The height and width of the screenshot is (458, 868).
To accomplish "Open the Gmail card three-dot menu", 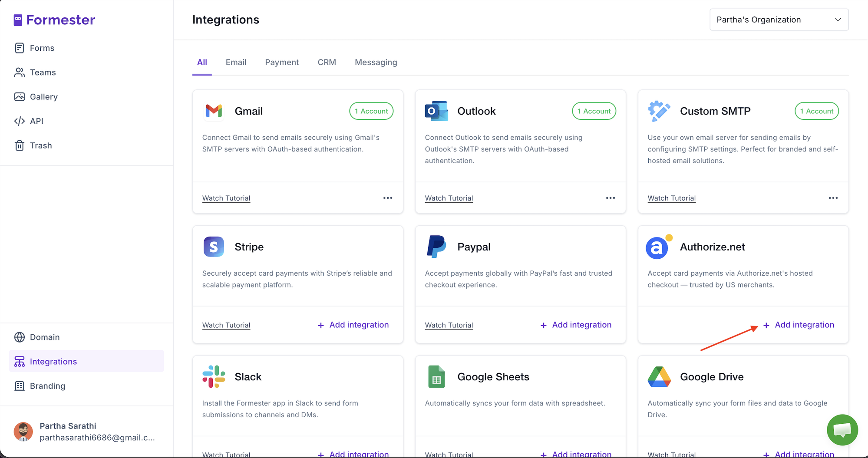I will [388, 198].
